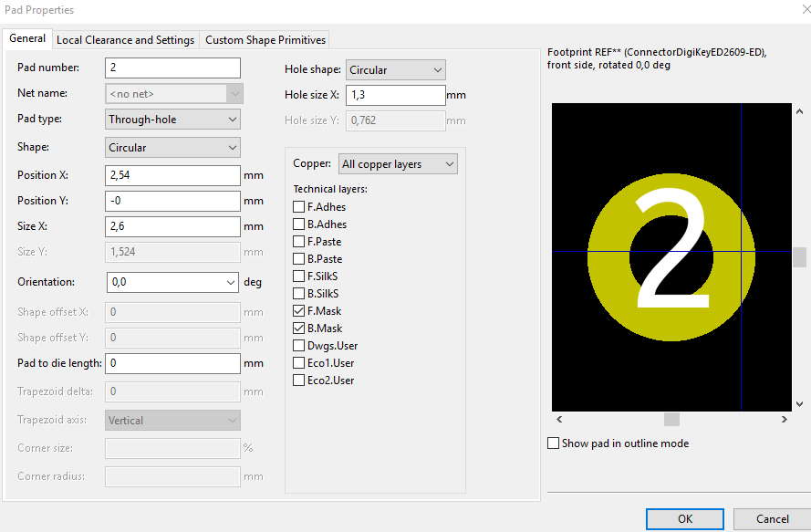Screen dimensions: 811x532
Task: Expand the Hole shape dropdown
Action: (395, 69)
